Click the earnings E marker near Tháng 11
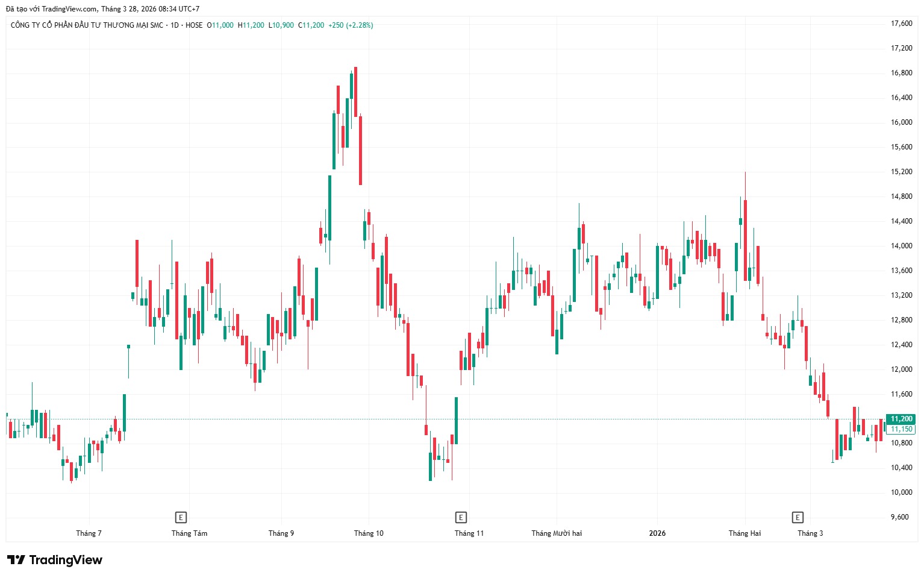Viewport: 924px width, 578px height. 461,517
